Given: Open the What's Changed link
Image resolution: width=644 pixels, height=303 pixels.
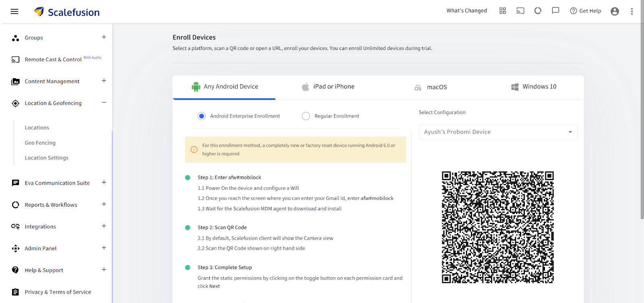Looking at the screenshot, I should tap(467, 11).
